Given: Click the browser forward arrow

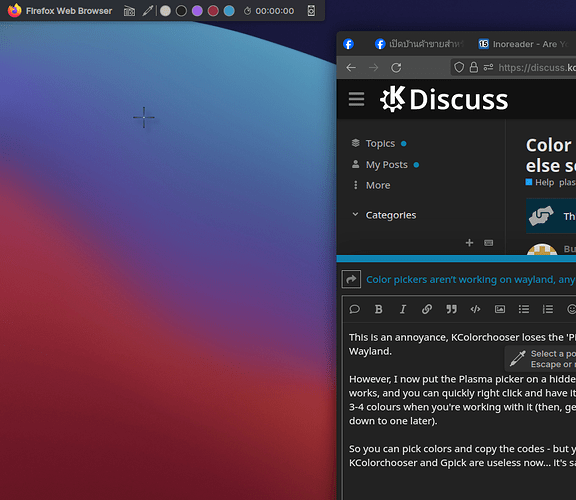Looking at the screenshot, I should pos(374,68).
